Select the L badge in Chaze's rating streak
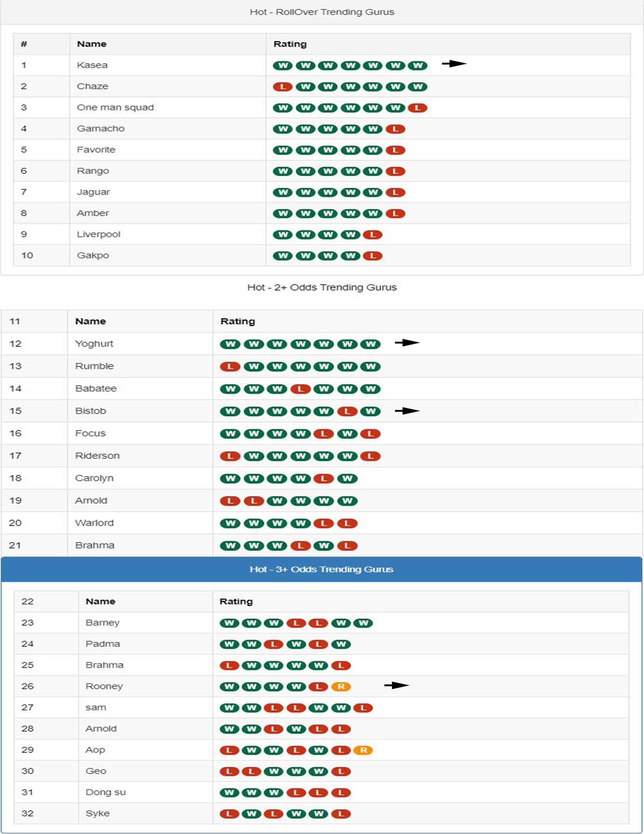The width and height of the screenshot is (644, 834). 283,86
